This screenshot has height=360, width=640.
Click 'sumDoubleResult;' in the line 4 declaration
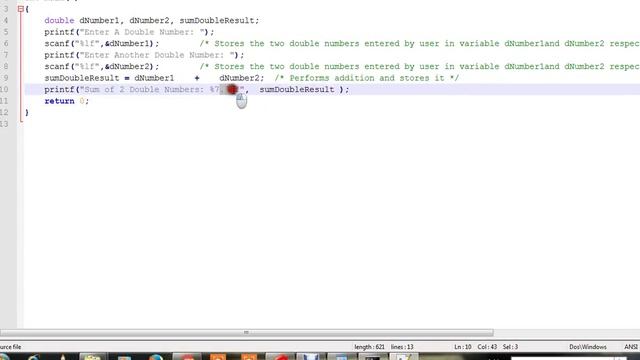(219, 20)
